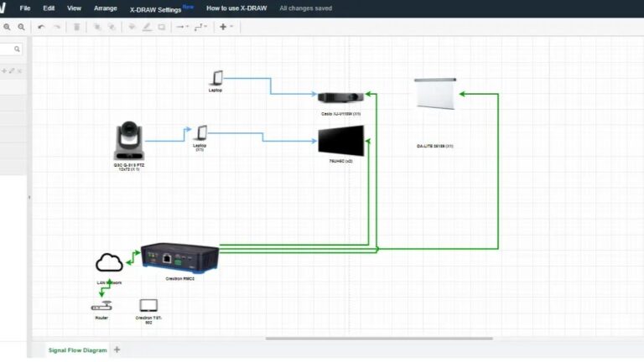Select the line color pencil icon

tap(147, 27)
